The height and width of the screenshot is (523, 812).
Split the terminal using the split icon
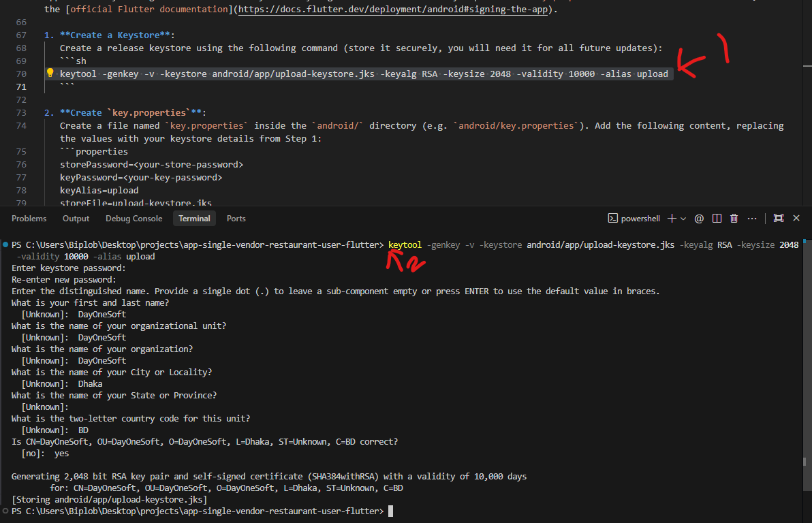[717, 219]
